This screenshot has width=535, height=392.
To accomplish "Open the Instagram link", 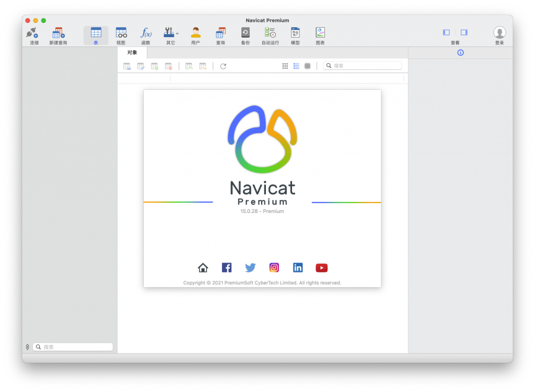I will pyautogui.click(x=274, y=268).
